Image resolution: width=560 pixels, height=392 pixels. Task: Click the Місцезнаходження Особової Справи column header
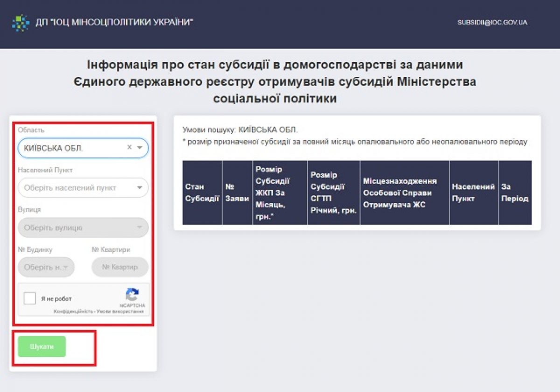tap(404, 193)
